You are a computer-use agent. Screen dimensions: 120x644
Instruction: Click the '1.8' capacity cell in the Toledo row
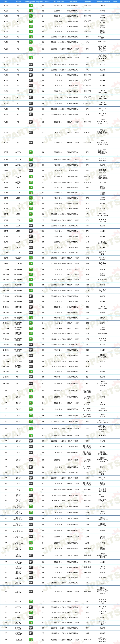[x=43, y=258]
